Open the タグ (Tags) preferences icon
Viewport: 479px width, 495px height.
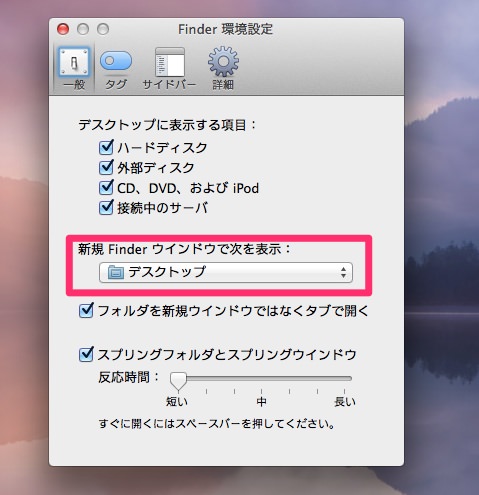click(116, 61)
